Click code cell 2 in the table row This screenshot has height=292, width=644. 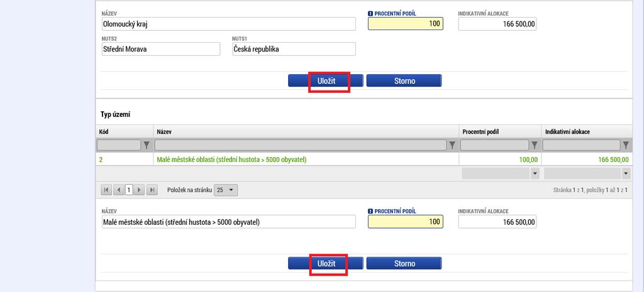[125, 160]
